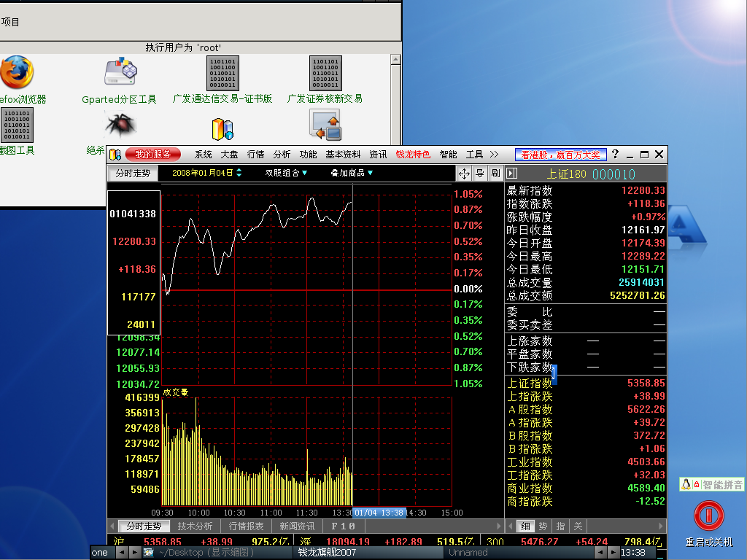Switch to the 行情报表 tab
This screenshot has height=560, width=747.
(246, 526)
